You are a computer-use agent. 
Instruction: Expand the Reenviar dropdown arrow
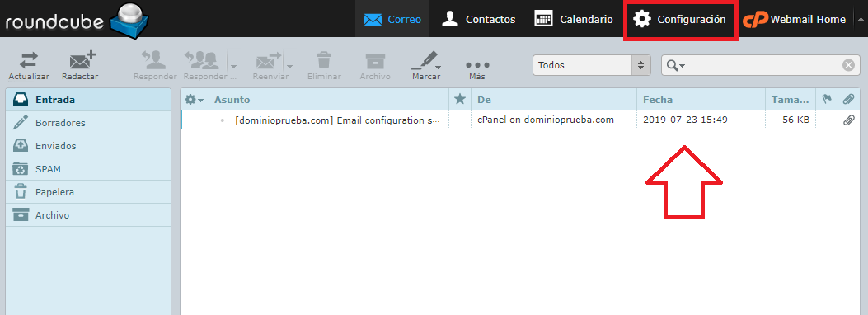click(x=290, y=65)
